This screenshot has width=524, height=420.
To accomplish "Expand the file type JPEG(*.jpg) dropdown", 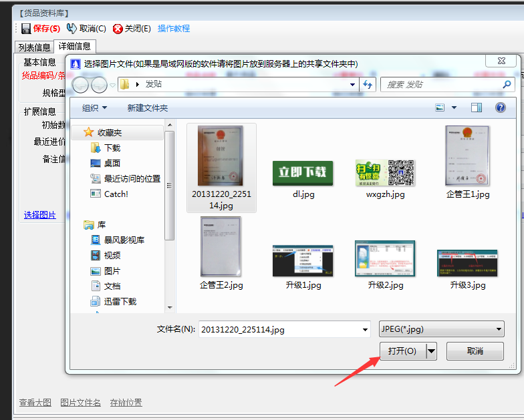I will pos(499,329).
